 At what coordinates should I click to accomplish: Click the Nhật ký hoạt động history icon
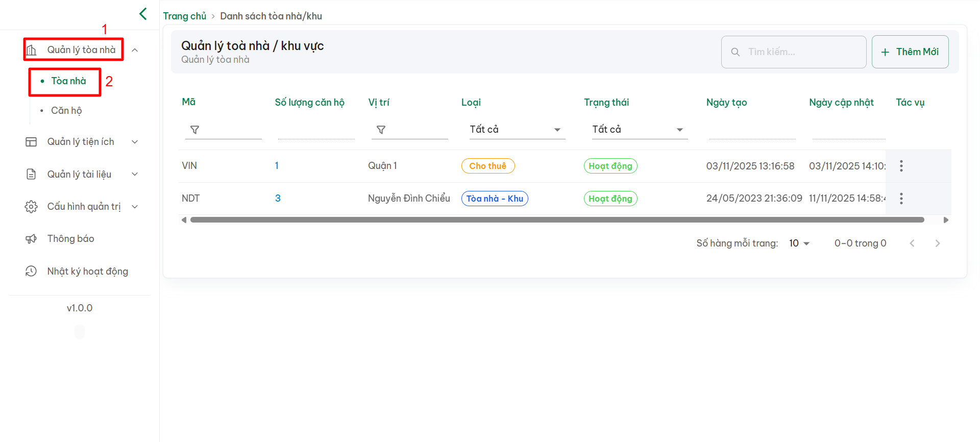[x=31, y=272]
